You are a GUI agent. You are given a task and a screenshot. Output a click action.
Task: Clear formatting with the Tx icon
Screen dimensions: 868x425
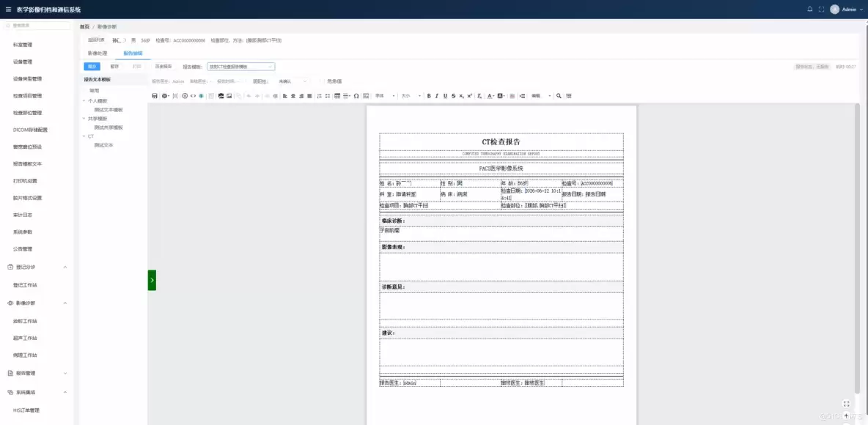[479, 96]
